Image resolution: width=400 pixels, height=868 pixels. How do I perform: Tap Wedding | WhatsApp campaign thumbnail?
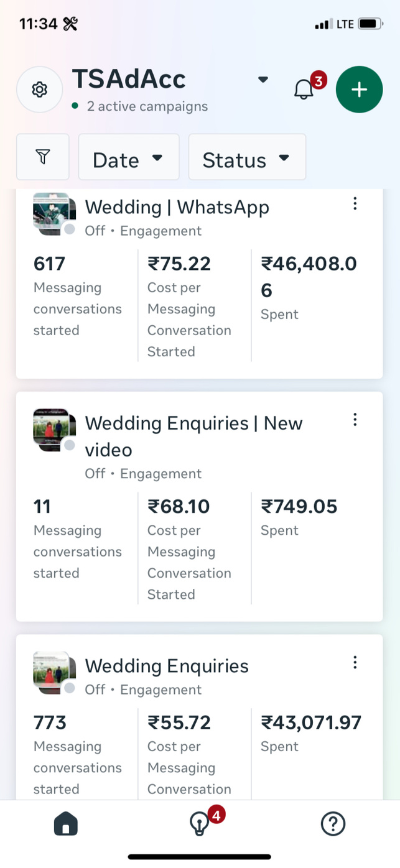53,213
